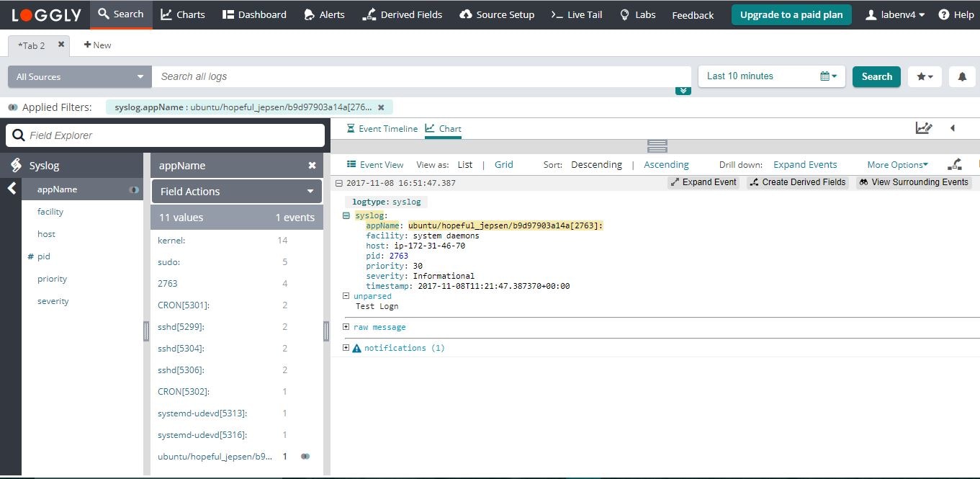
Task: Toggle the filter on ubuntu/hopeful_jepsen value
Action: point(305,457)
